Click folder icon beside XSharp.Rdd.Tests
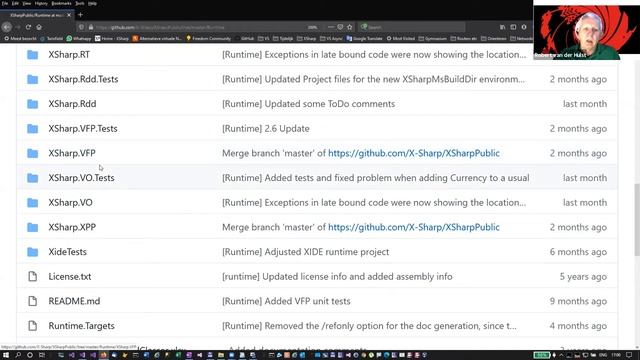 click(x=33, y=79)
